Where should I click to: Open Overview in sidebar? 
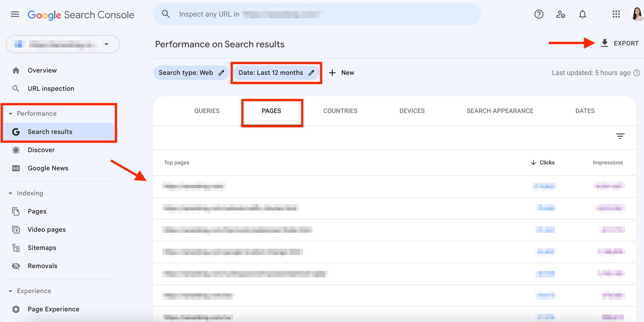[42, 70]
